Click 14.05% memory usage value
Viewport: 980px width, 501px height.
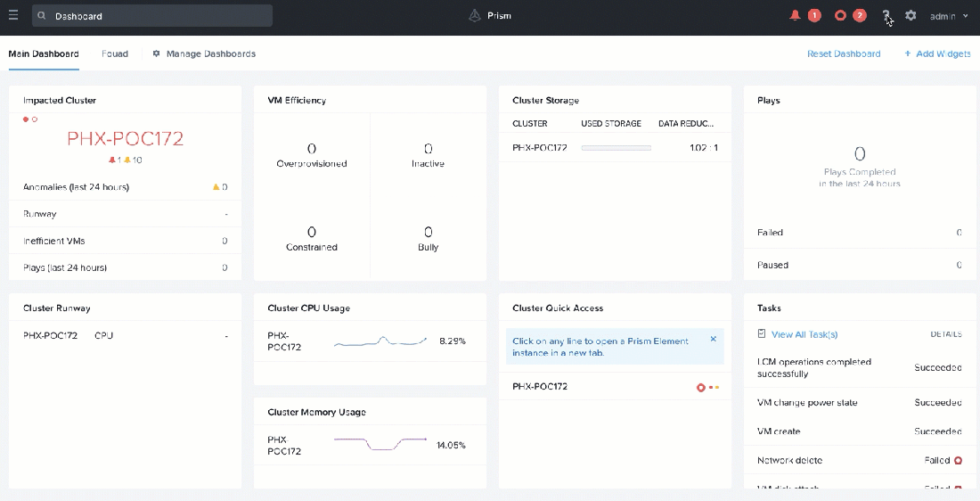[x=451, y=446]
